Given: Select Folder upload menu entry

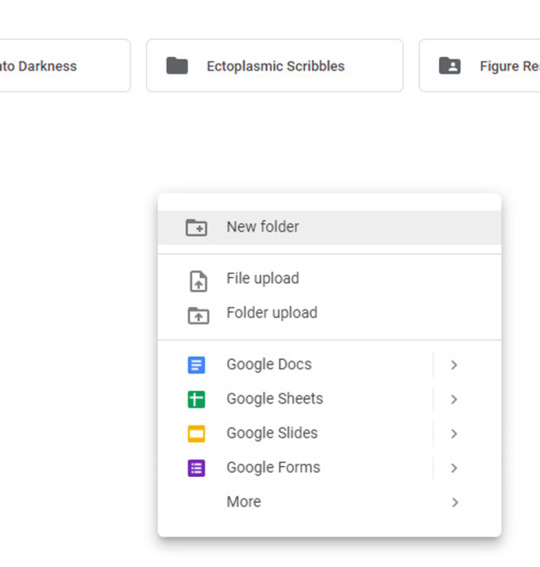Looking at the screenshot, I should point(329,313).
